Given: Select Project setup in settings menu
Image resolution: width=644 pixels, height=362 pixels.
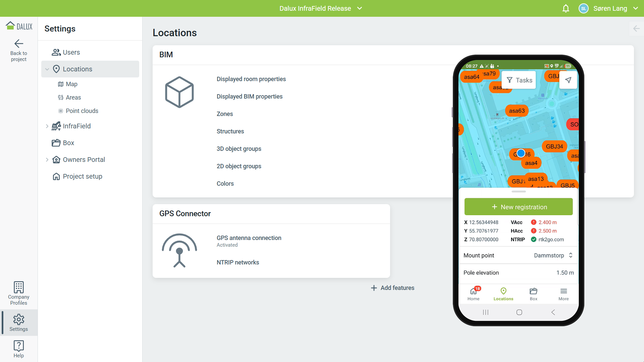Looking at the screenshot, I should [x=83, y=176].
